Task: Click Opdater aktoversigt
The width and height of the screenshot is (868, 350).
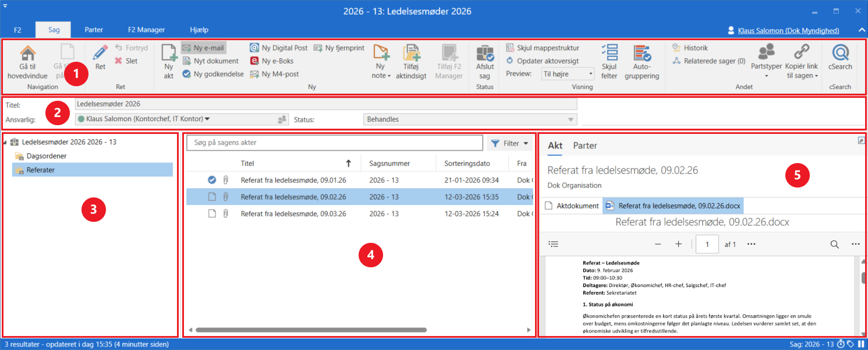Action: point(542,61)
